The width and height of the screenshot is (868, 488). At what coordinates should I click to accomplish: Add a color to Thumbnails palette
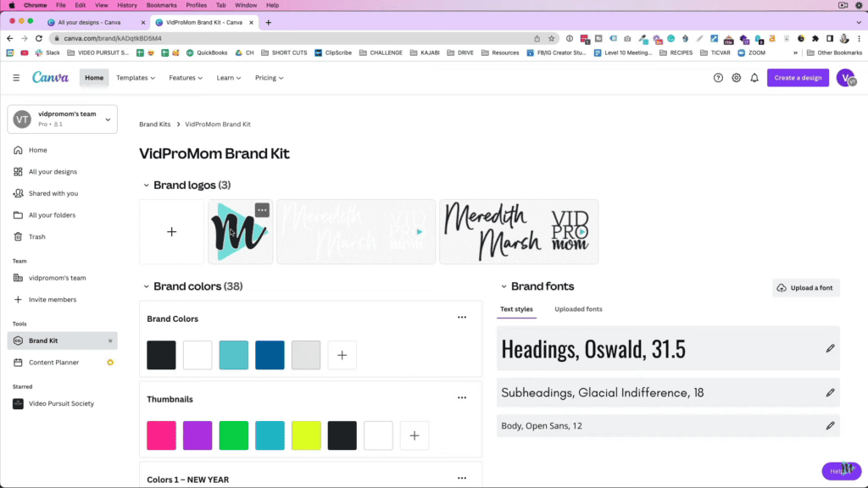[x=414, y=435]
